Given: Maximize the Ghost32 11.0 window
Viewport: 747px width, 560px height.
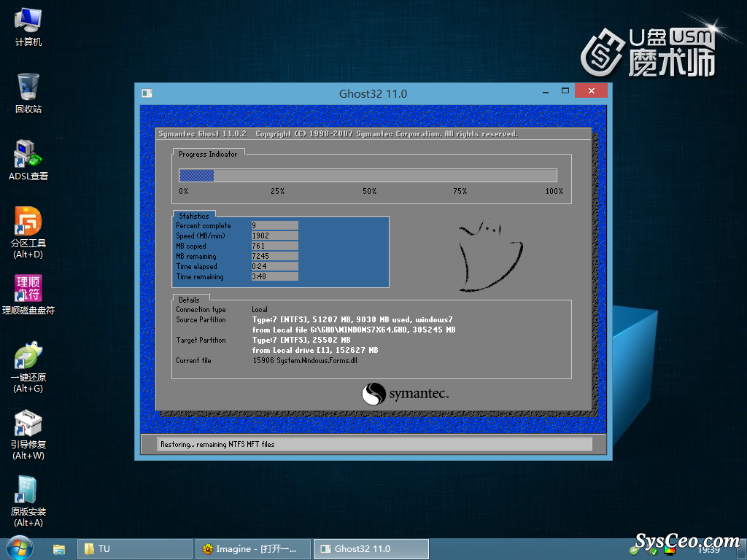Looking at the screenshot, I should 565,90.
